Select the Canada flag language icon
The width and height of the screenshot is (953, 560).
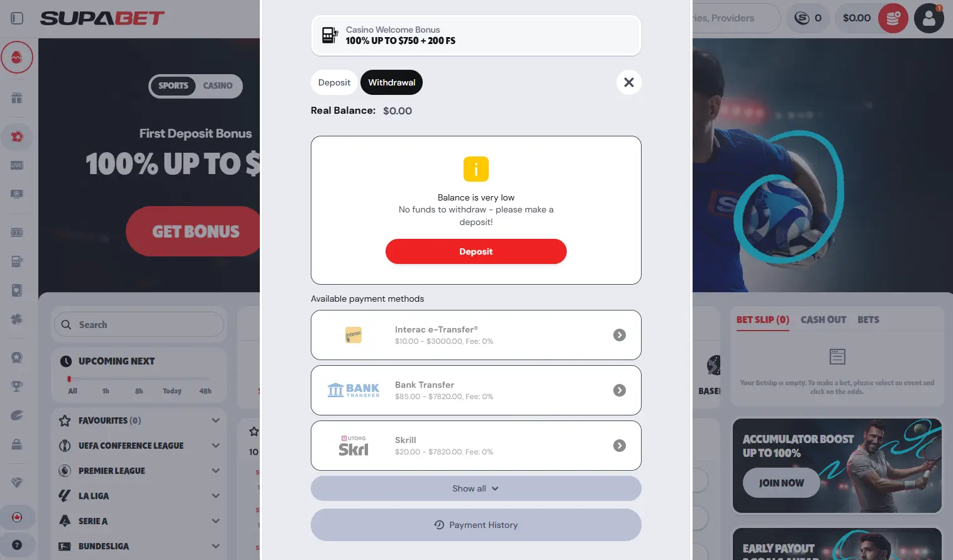pyautogui.click(x=17, y=517)
